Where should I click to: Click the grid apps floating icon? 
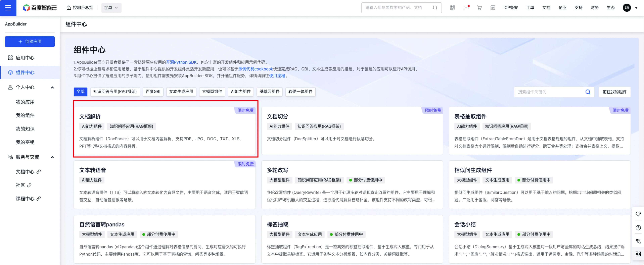pos(638,254)
